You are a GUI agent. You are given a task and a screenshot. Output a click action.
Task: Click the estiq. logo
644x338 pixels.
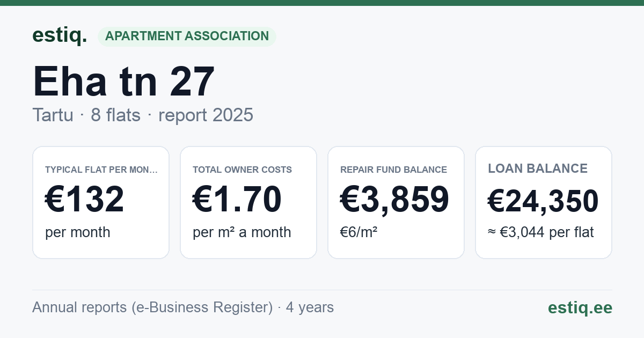pyautogui.click(x=60, y=35)
